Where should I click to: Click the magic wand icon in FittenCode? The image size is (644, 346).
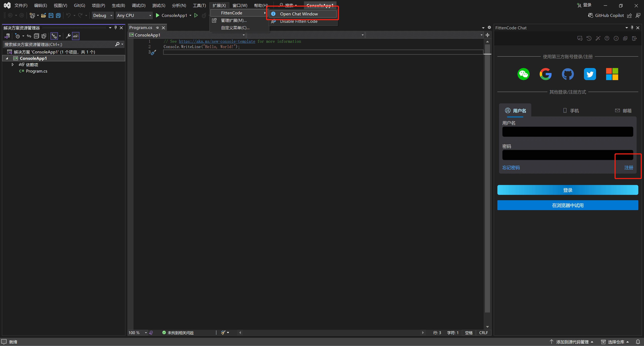pyautogui.click(x=598, y=38)
